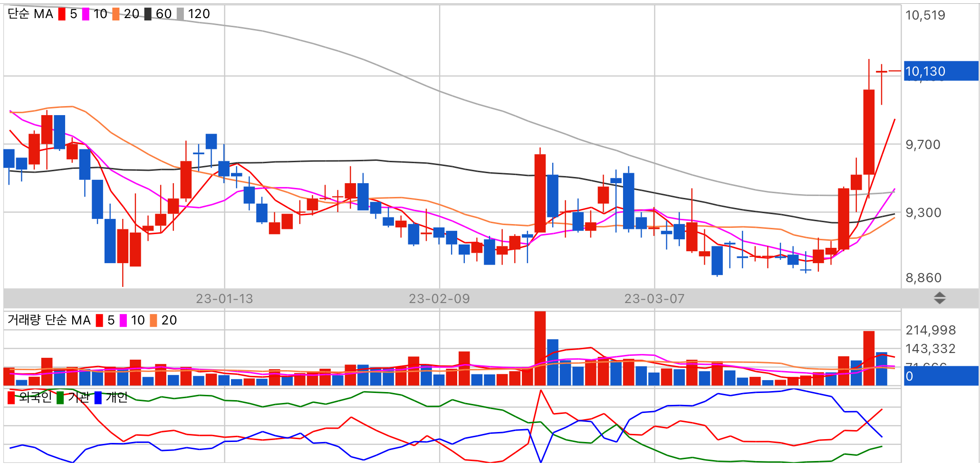Click the magenta volume MA 10 swatch
Screen dimensions: 980x471
tap(123, 321)
